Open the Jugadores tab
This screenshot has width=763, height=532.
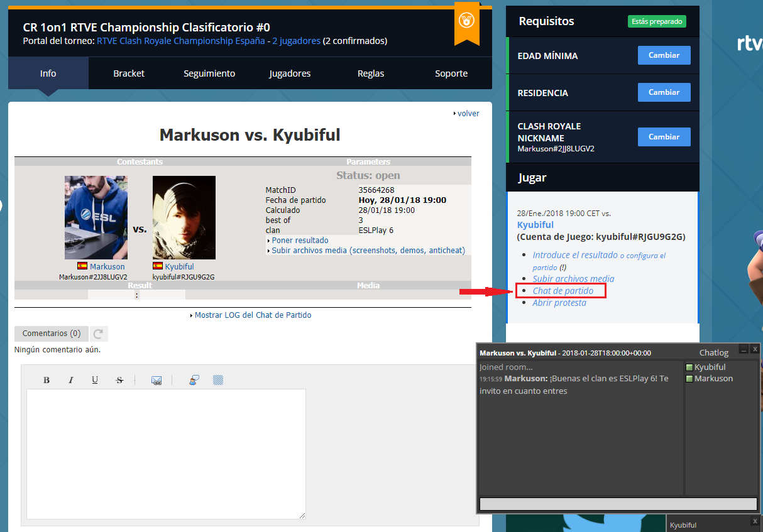[290, 73]
